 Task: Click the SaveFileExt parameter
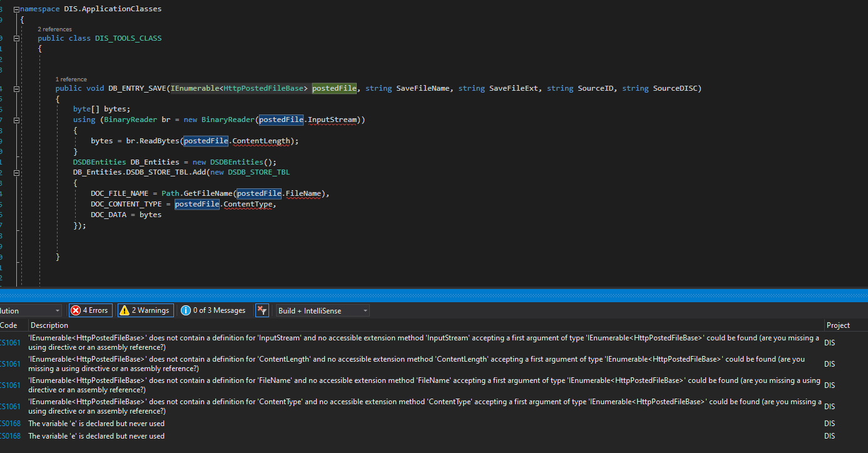[x=514, y=88]
